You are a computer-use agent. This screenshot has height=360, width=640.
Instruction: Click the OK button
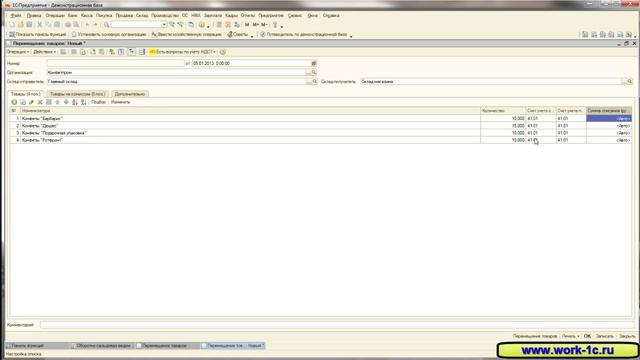point(587,336)
